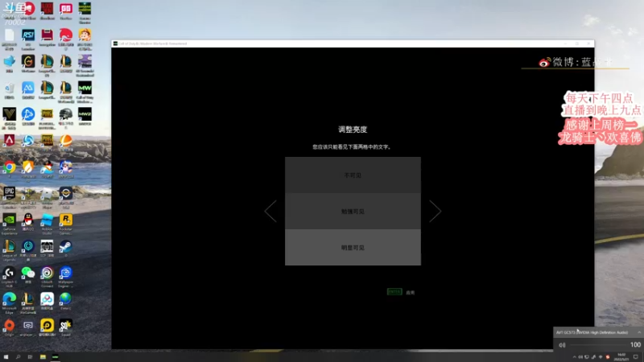Click the middle 勉强可见 brightness sample panel
The image size is (644, 362).
point(353,211)
